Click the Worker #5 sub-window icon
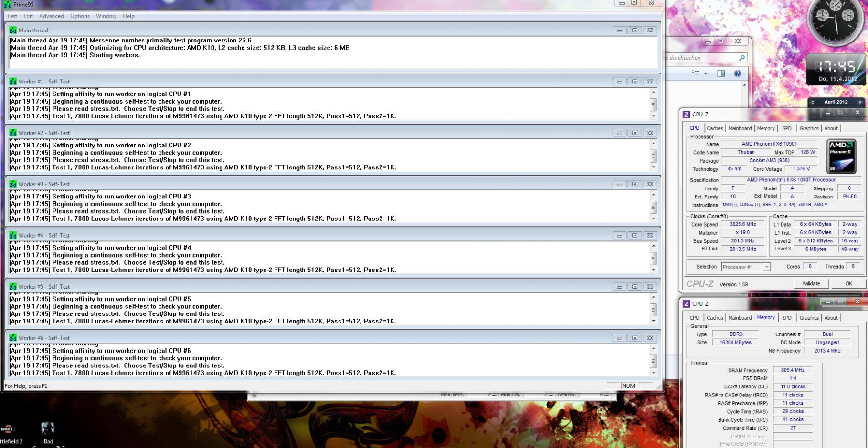Screen dimensions: 868x448 pyautogui.click(x=13, y=287)
